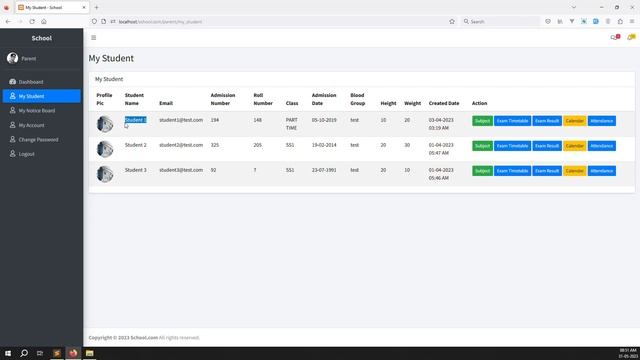The width and height of the screenshot is (640, 360).
Task: Click PART TIME class cell
Action: [291, 124]
